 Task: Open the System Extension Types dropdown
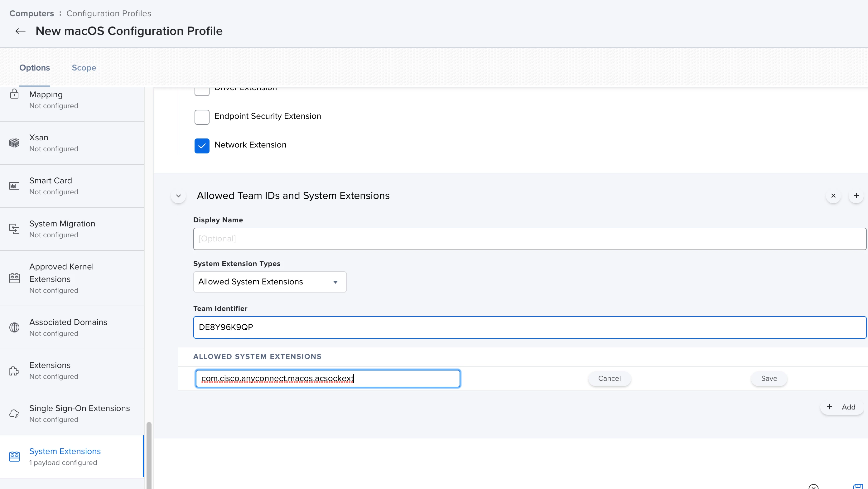pos(270,282)
